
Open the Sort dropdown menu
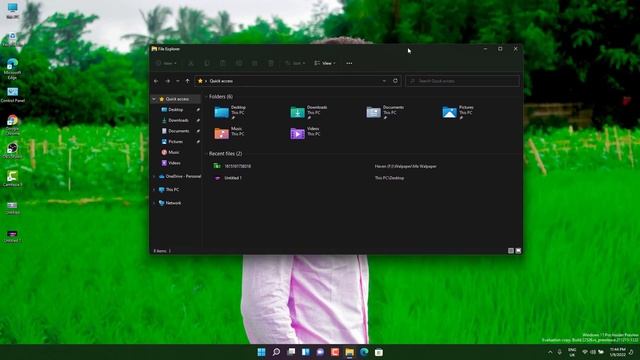(295, 63)
